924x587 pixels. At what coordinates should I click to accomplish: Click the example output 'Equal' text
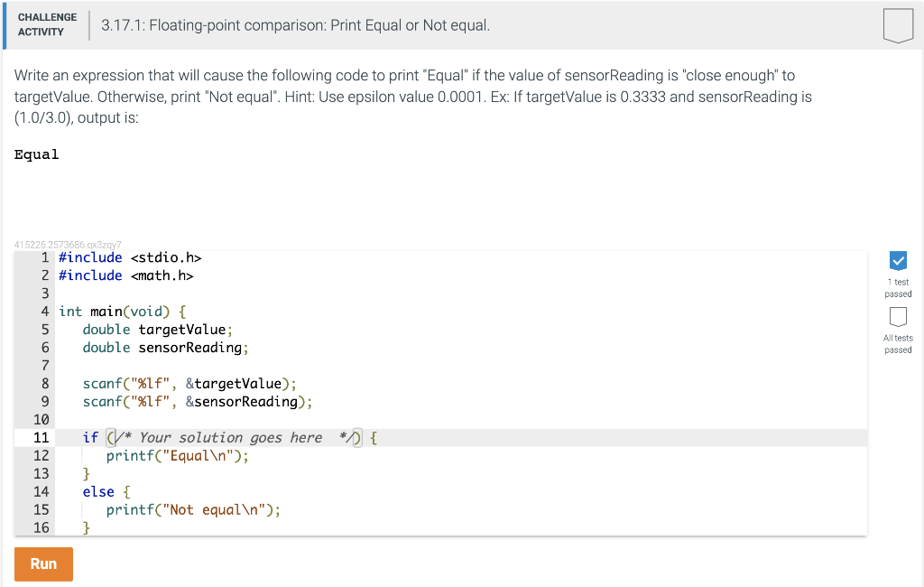[x=36, y=154]
